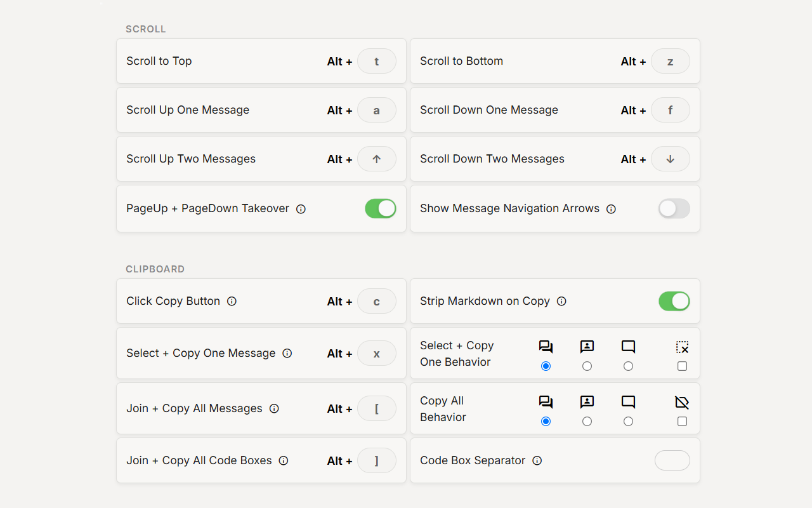
Task: Click info icon beside Show Message Navigation Arrows
Action: [x=611, y=209]
